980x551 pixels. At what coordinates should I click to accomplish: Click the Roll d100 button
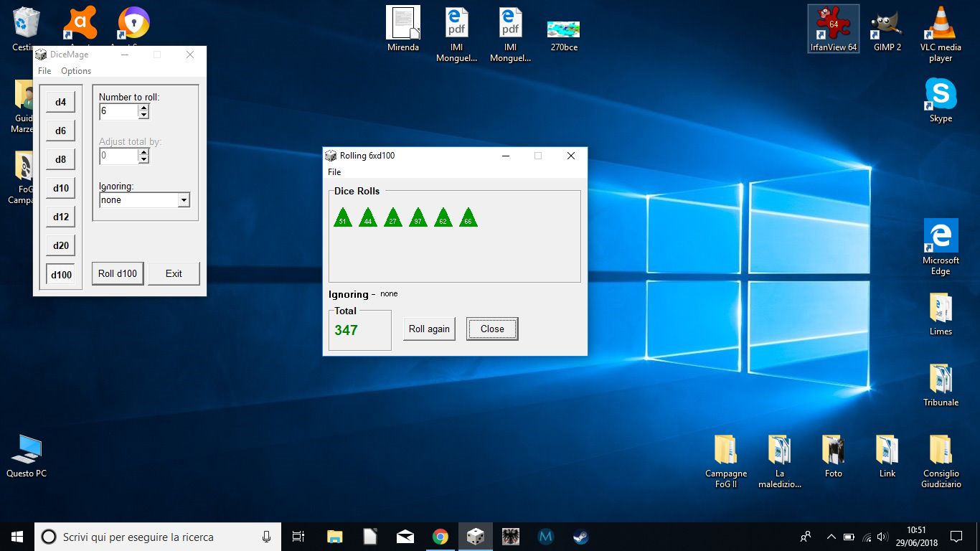click(x=118, y=273)
